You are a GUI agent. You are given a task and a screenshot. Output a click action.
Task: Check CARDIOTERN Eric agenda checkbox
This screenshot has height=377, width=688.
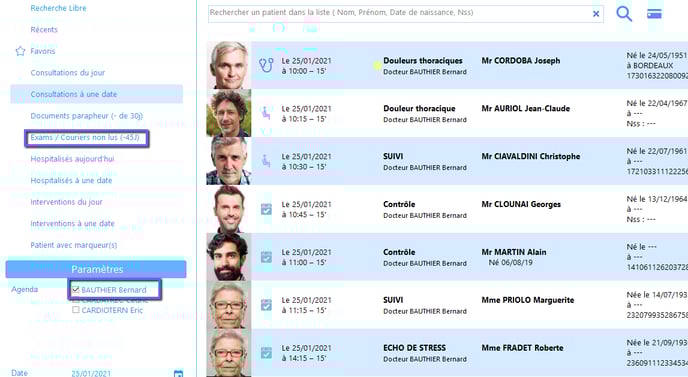pyautogui.click(x=75, y=310)
